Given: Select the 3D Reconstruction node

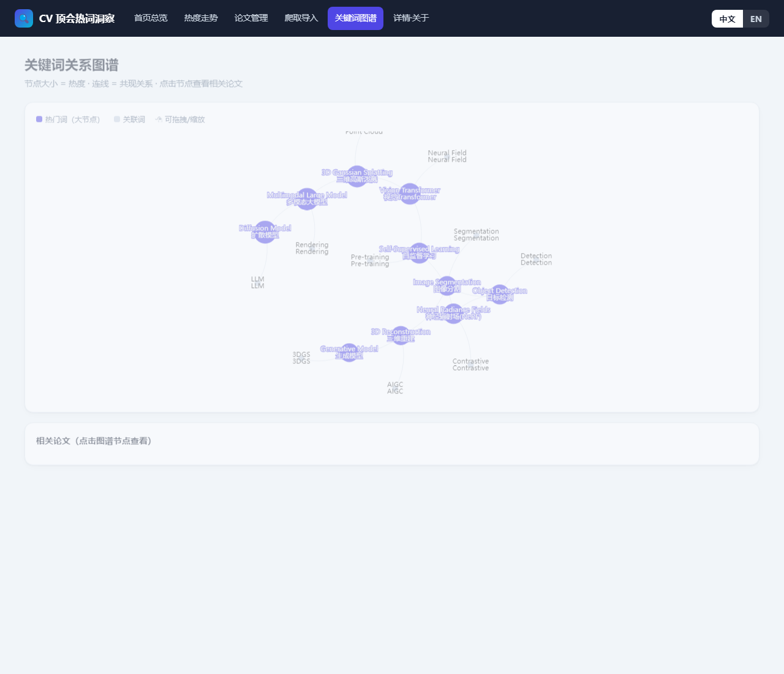Looking at the screenshot, I should [x=401, y=336].
